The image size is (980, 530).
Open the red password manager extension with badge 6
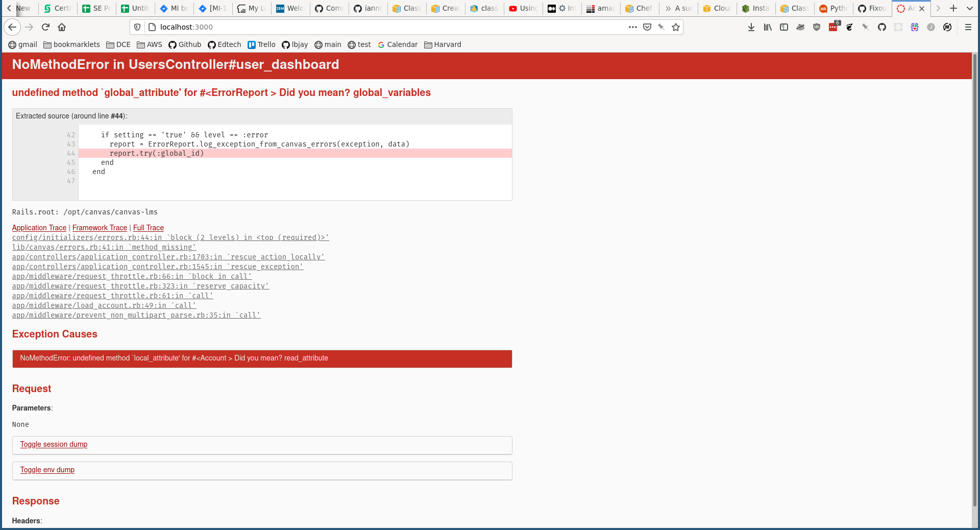834,27
